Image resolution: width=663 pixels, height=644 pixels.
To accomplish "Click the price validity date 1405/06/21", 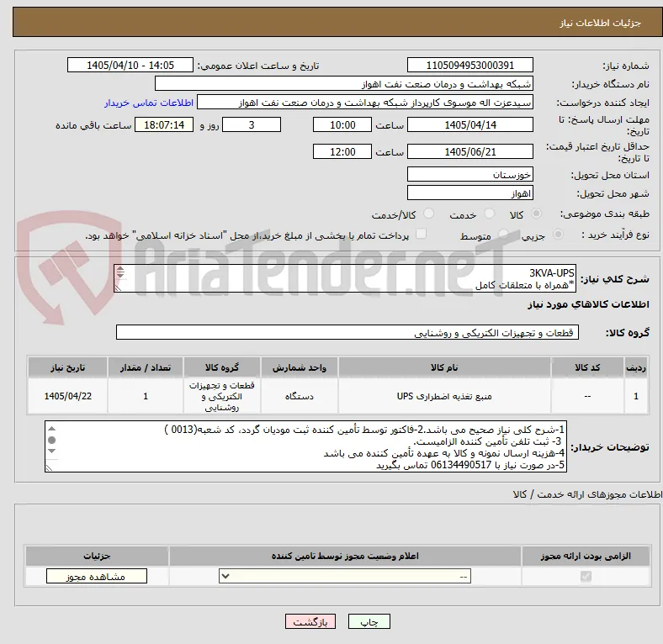I will click(469, 151).
